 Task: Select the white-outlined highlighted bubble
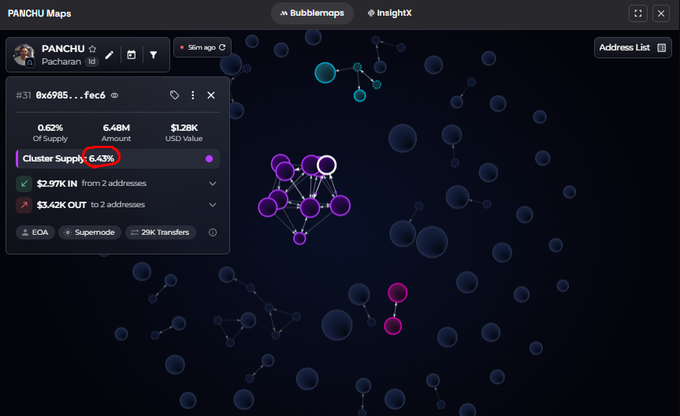click(x=327, y=165)
